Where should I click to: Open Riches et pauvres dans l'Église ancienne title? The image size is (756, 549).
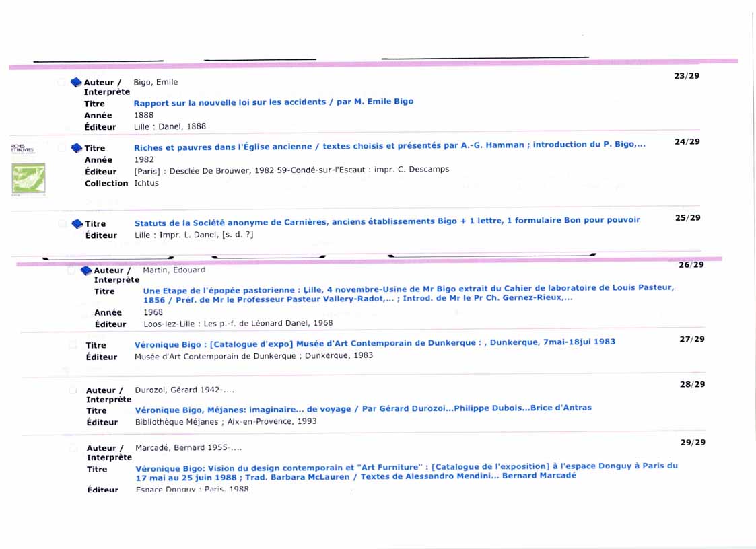tap(390, 145)
